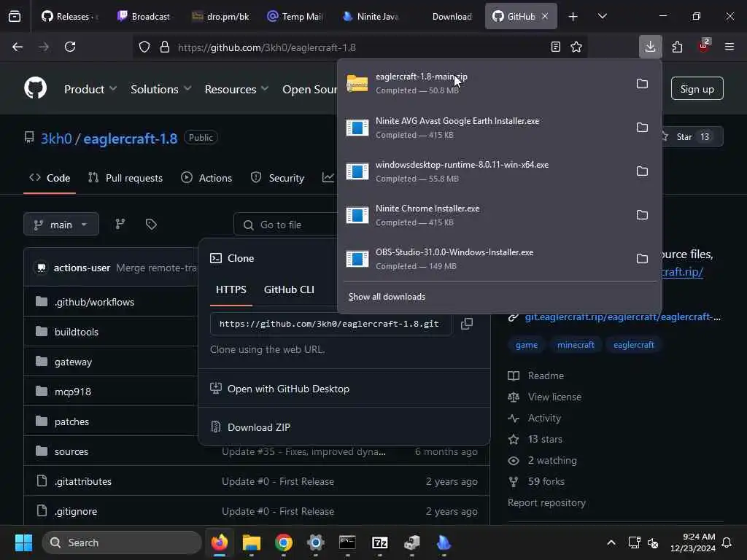Image resolution: width=747 pixels, height=560 pixels.
Task: List all tabs dropdown arrow
Action: coord(602,16)
